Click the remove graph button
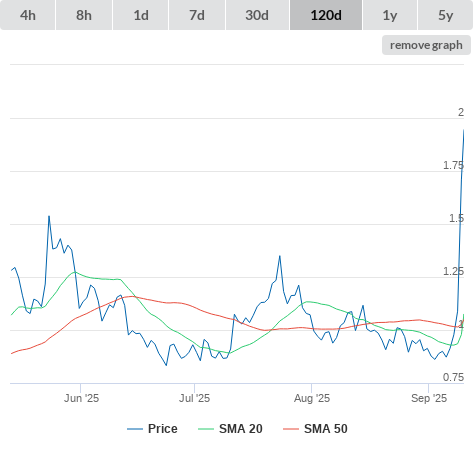Viewport: 474px width, 455px height. pos(426,45)
